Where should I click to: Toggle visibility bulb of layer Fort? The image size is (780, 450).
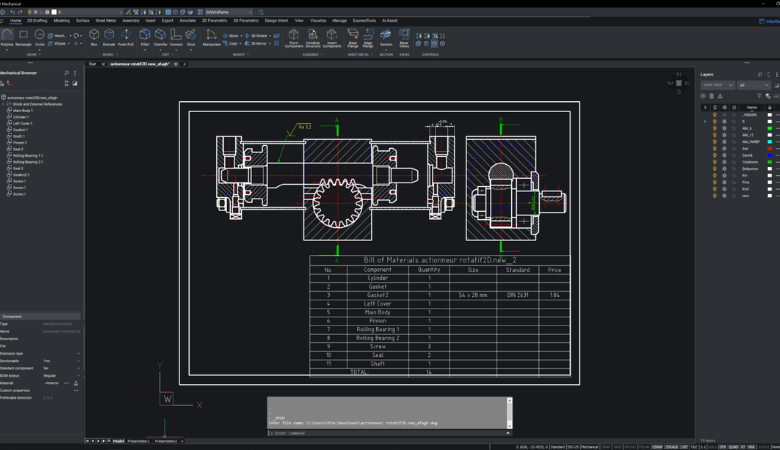coord(715,189)
